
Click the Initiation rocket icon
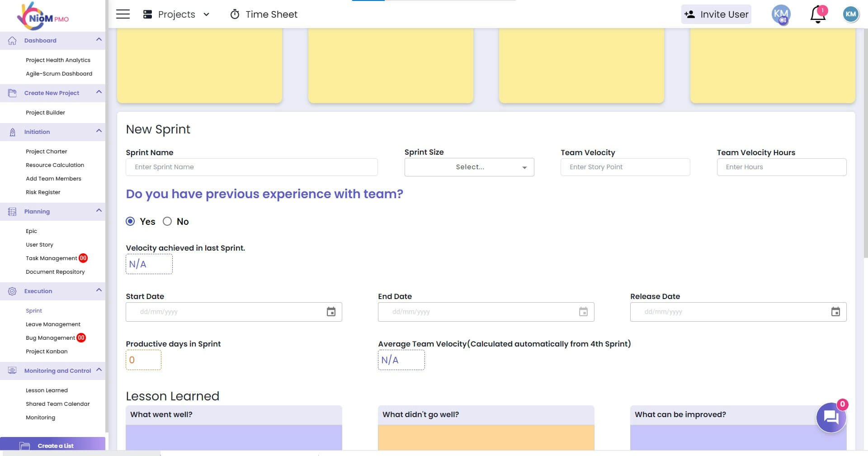[12, 132]
